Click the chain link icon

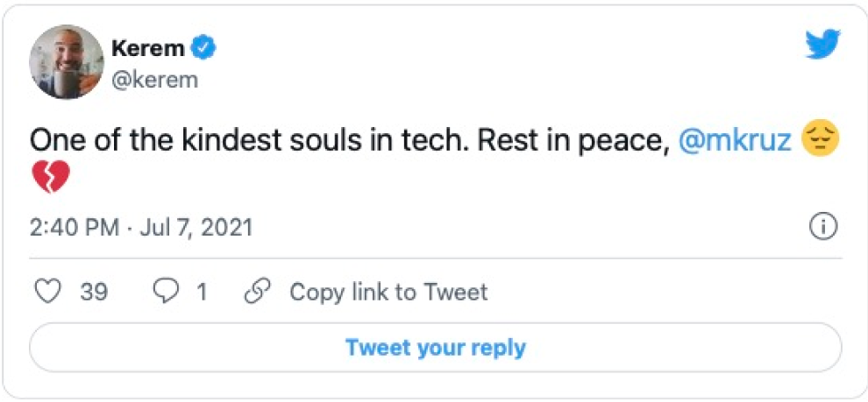[x=256, y=292]
